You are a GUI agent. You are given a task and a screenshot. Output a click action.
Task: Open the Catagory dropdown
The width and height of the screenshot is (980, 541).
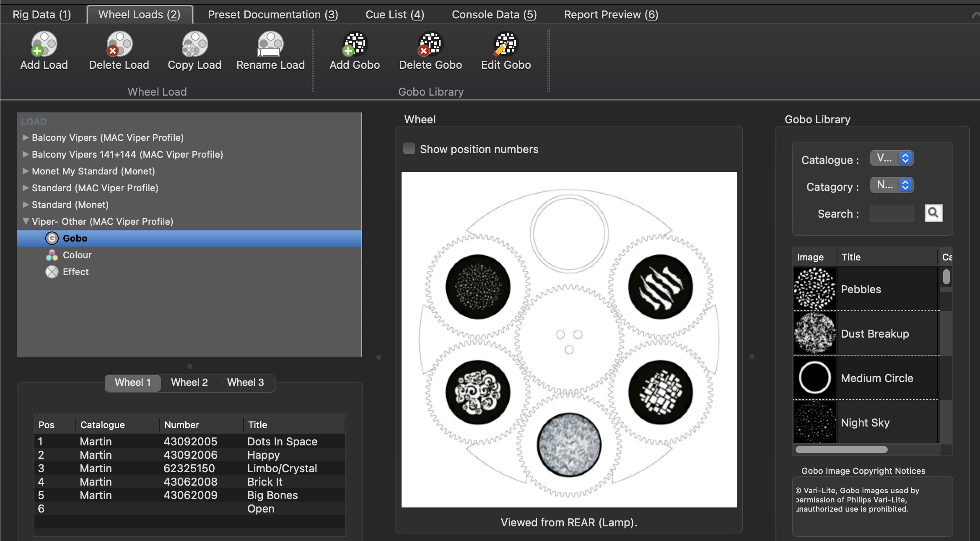[892, 185]
